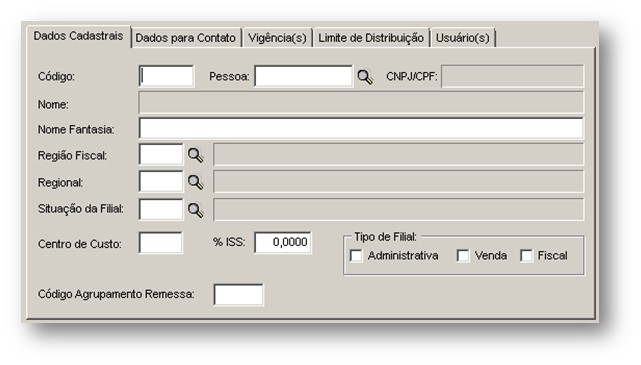Click the Código Agrupamento Remessa box
Image resolution: width=641 pixels, height=365 pixels.
click(238, 295)
